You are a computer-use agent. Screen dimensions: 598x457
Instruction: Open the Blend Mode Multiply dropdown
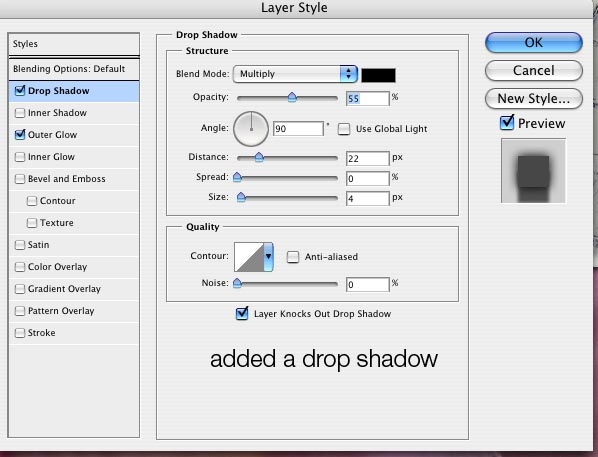[295, 74]
